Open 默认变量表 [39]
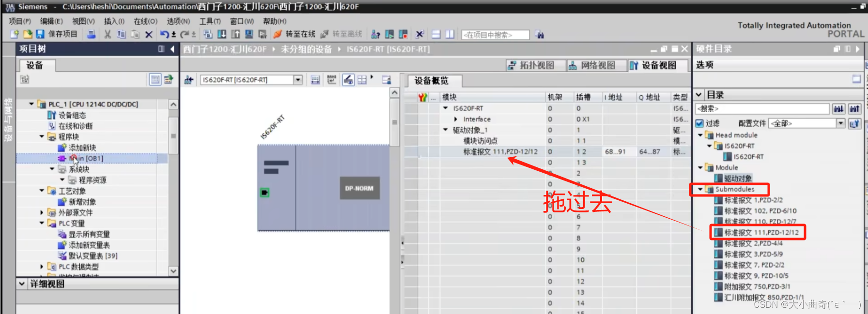 point(93,255)
